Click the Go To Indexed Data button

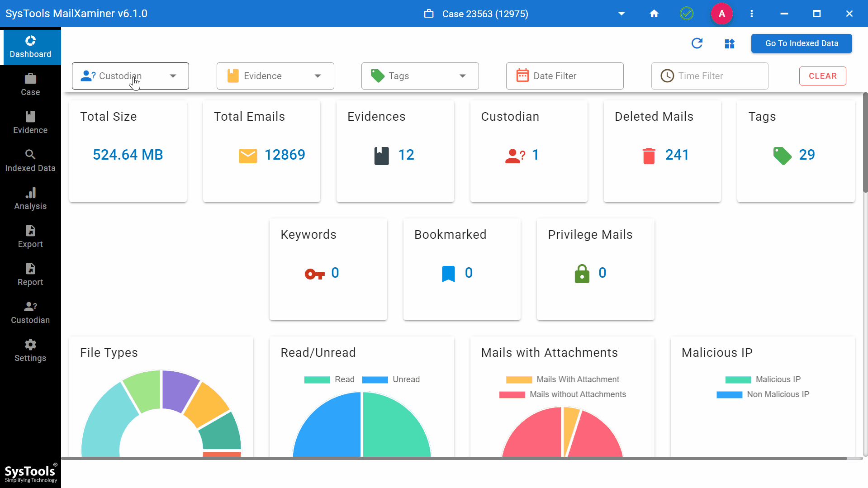(x=802, y=43)
